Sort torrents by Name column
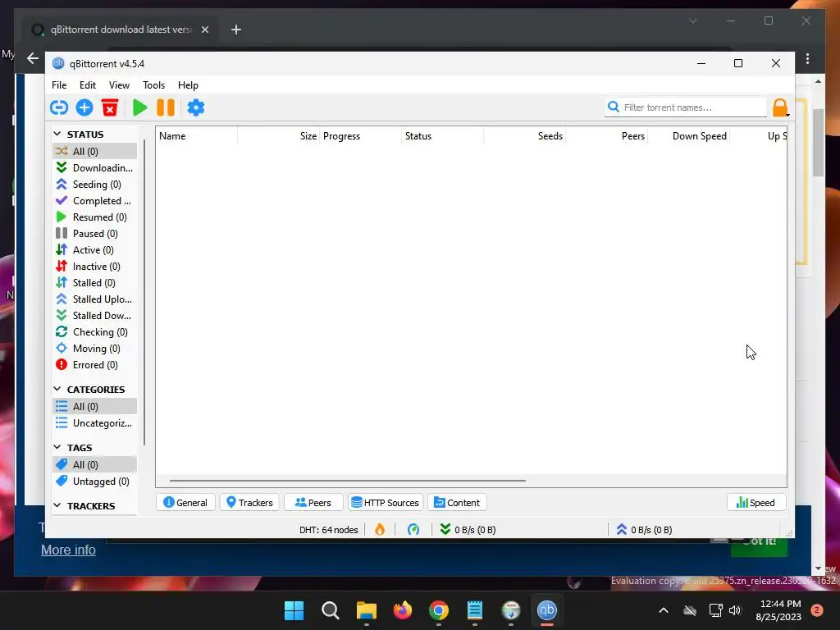The width and height of the screenshot is (840, 630). coord(197,136)
